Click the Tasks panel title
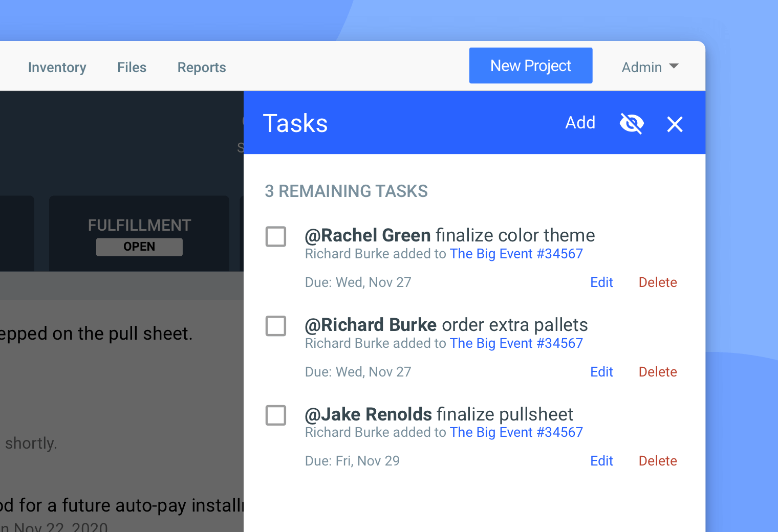The height and width of the screenshot is (532, 778). 295,123
